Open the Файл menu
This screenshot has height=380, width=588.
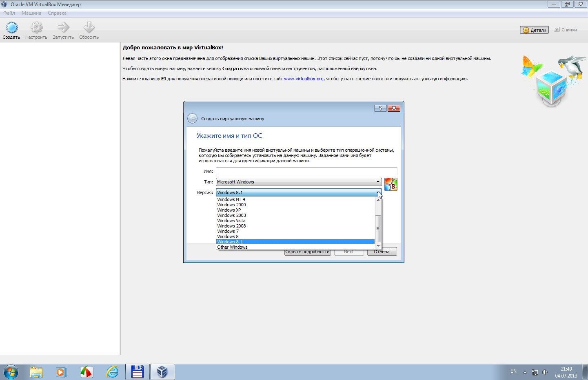click(9, 13)
